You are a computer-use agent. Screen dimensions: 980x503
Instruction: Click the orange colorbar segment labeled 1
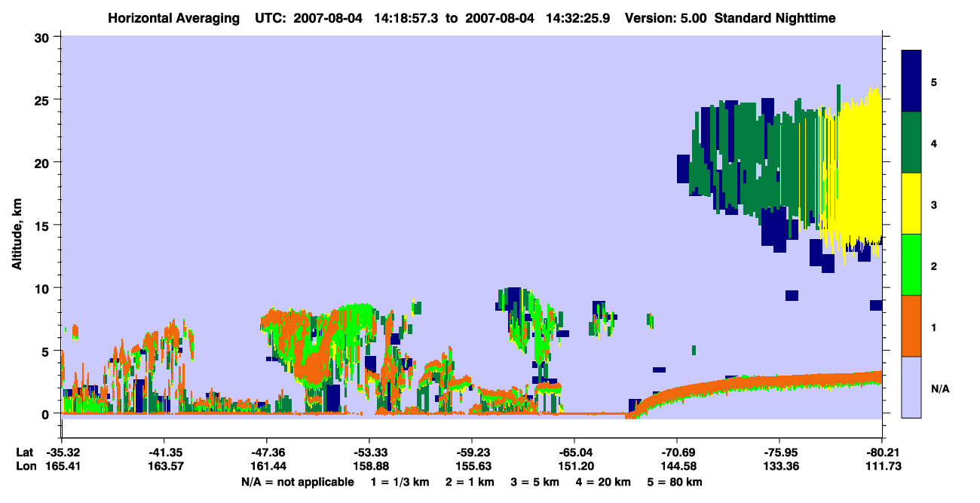911,326
